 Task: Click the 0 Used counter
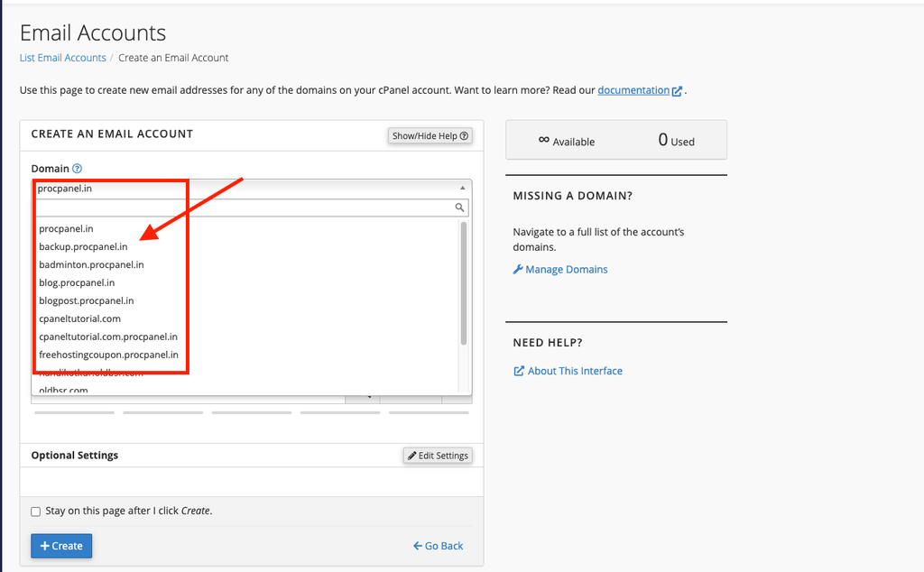click(676, 140)
